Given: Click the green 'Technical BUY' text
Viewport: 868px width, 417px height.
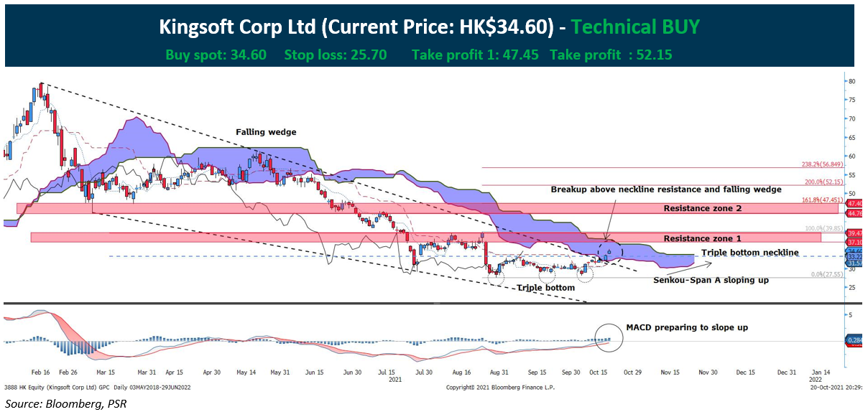Looking at the screenshot, I should [636, 28].
